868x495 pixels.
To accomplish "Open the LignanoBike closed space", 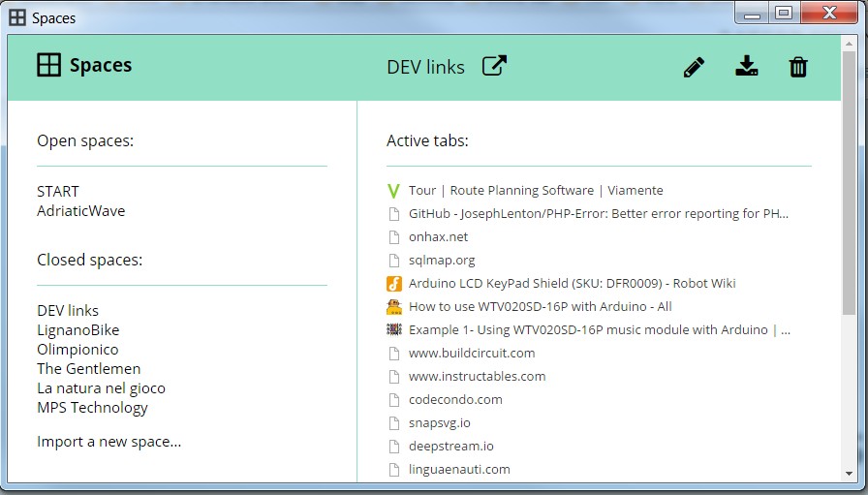I will pos(77,330).
